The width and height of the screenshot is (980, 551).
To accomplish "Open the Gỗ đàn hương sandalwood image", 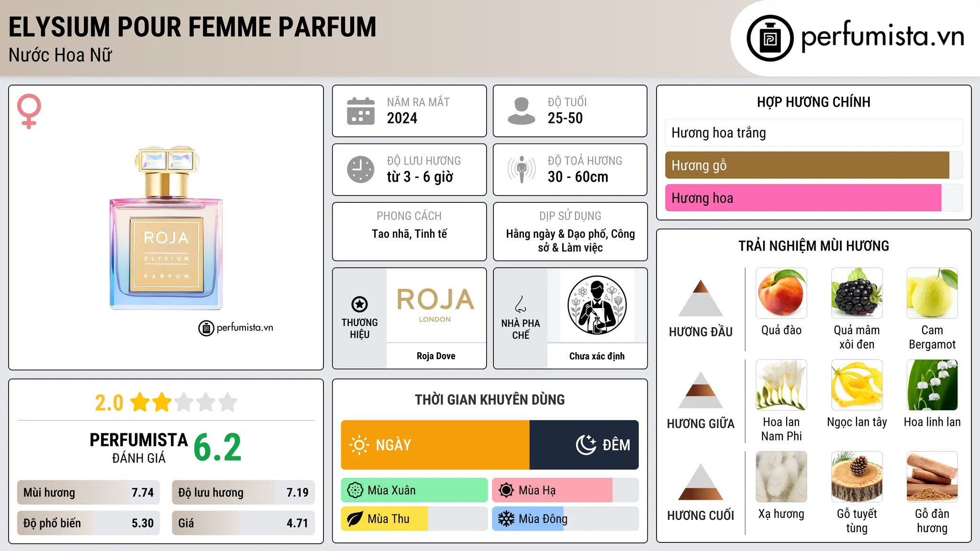I will tap(932, 477).
